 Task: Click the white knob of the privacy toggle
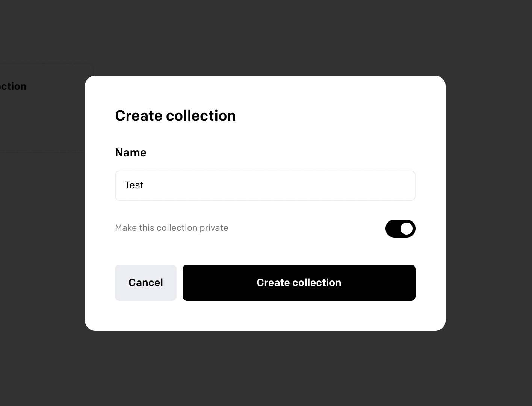407,229
